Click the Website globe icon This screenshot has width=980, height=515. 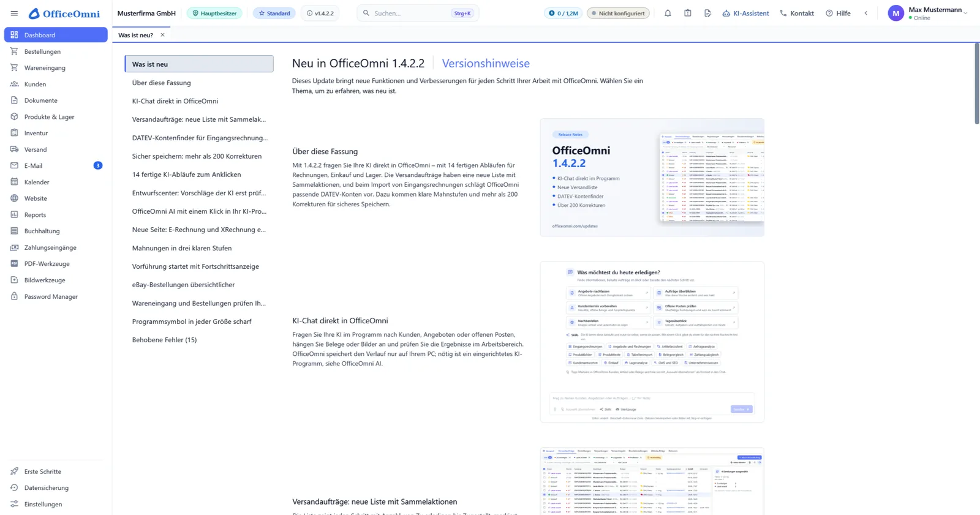coord(14,198)
